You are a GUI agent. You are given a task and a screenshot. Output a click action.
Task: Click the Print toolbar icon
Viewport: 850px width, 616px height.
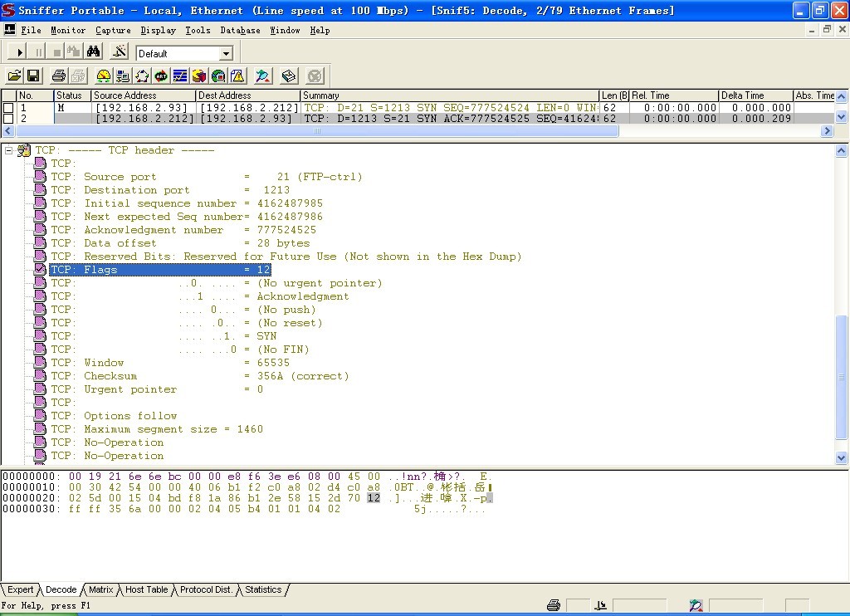[59, 76]
